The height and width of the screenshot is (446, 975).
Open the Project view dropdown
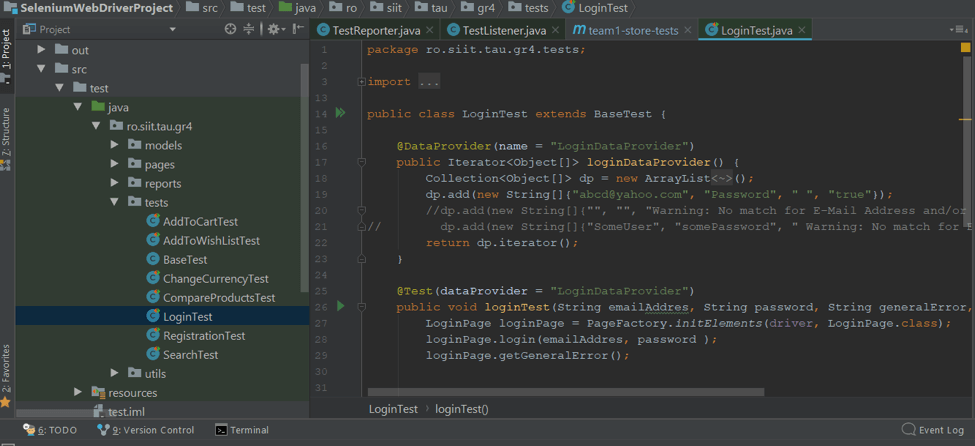pos(172,30)
